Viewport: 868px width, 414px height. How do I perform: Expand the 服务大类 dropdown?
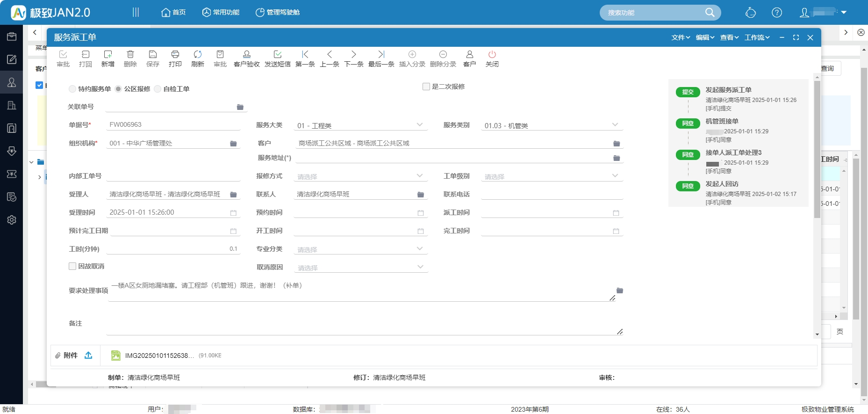pos(420,125)
